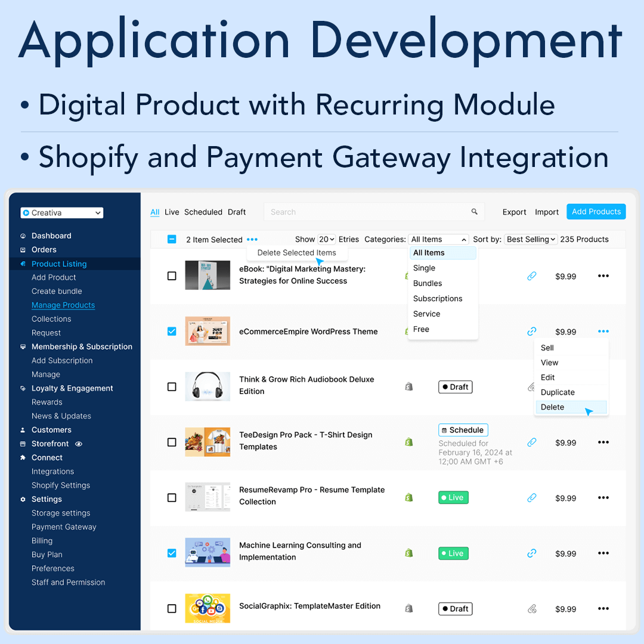Switch to the Scheduled tab
Image resolution: width=644 pixels, height=644 pixels.
click(x=203, y=212)
